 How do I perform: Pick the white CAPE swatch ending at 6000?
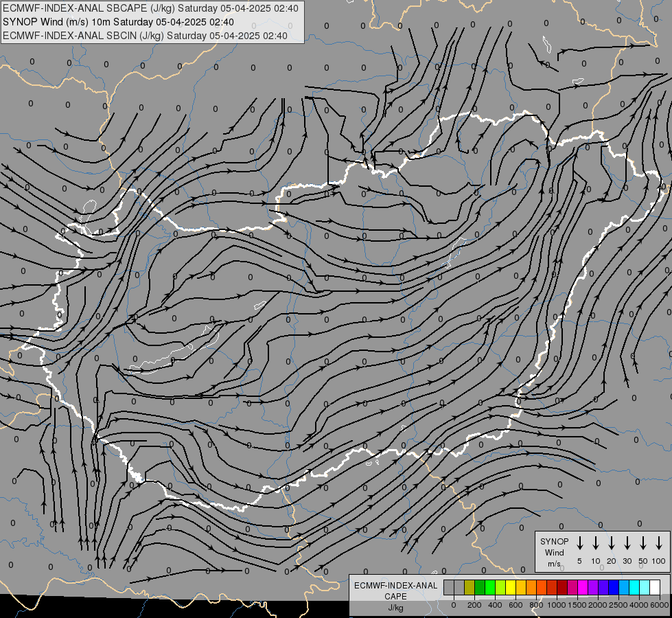tap(655, 587)
